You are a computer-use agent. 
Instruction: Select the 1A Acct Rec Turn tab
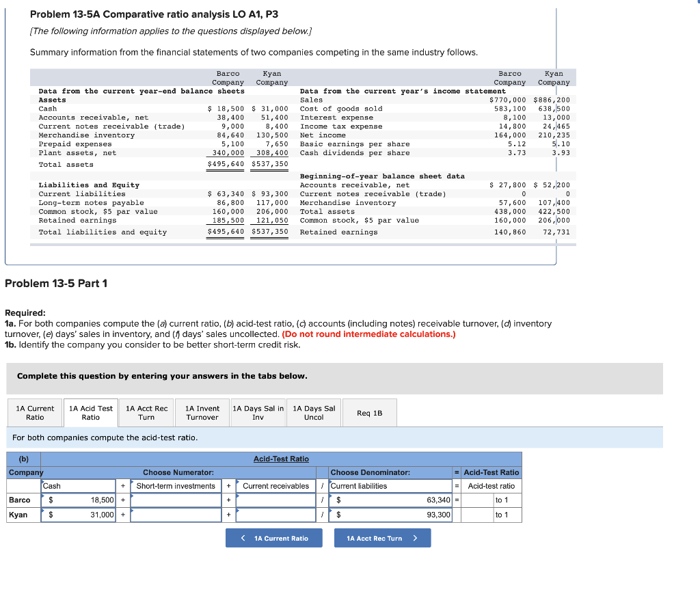(x=146, y=412)
